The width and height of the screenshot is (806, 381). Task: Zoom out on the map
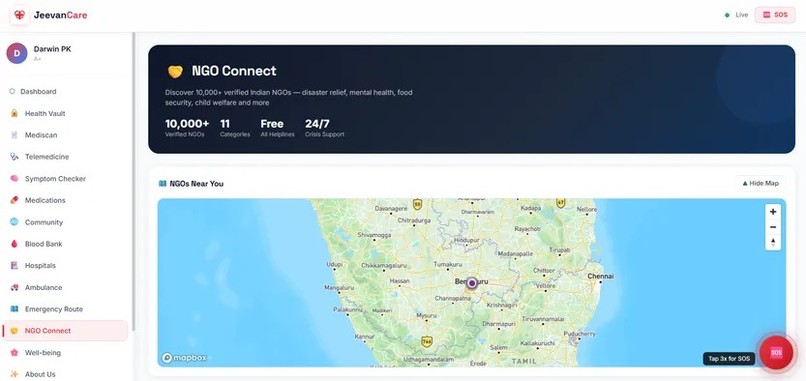coord(773,227)
